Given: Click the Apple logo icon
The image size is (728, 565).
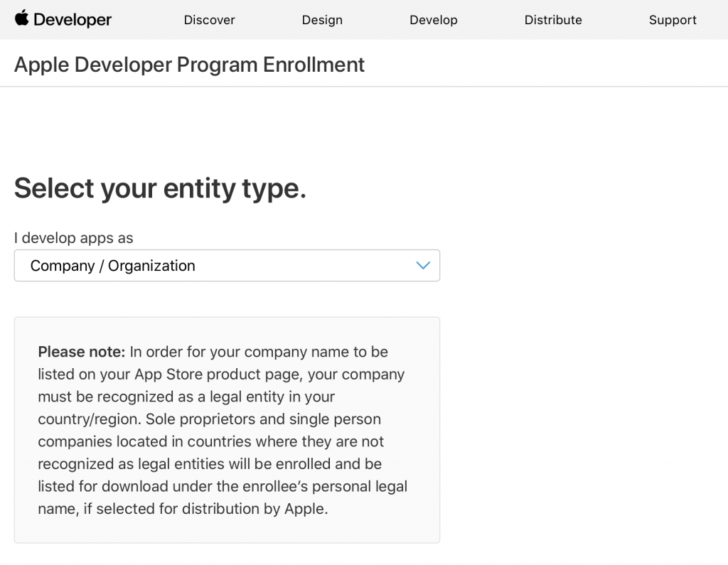Looking at the screenshot, I should tap(22, 18).
